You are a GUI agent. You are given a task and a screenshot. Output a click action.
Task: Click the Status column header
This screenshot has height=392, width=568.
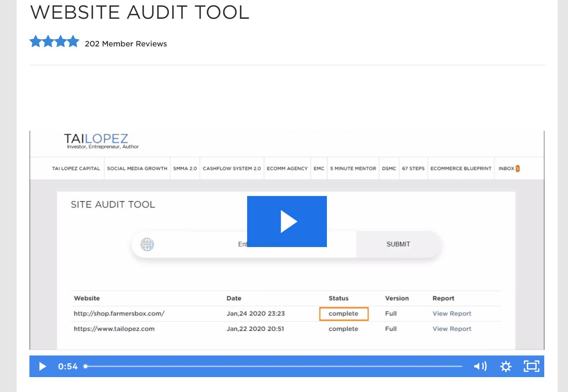click(x=339, y=298)
